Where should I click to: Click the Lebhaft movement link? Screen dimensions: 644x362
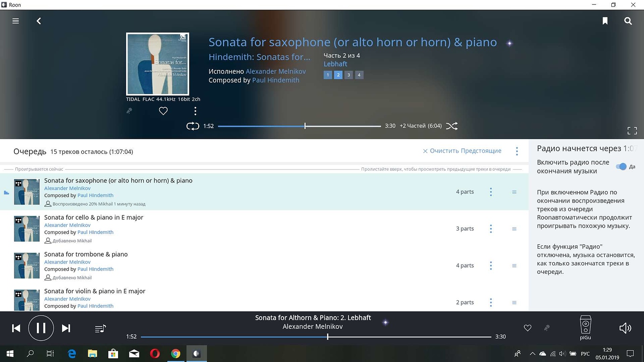[x=336, y=64]
